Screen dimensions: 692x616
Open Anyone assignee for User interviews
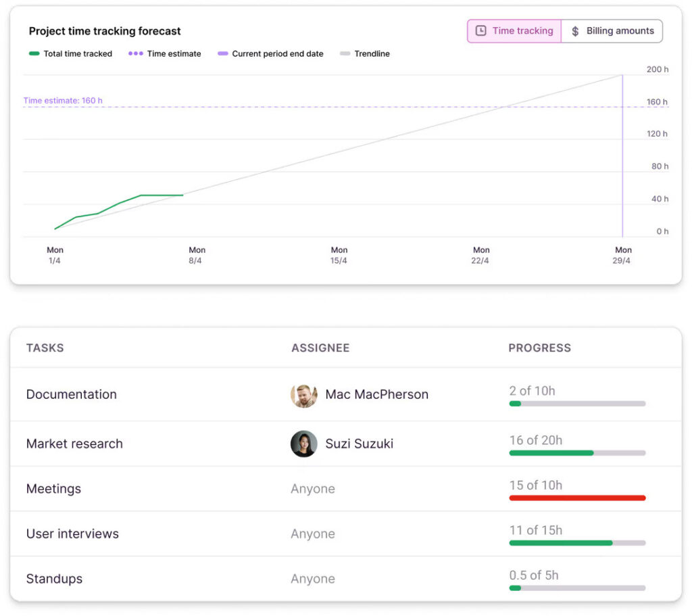coord(312,534)
